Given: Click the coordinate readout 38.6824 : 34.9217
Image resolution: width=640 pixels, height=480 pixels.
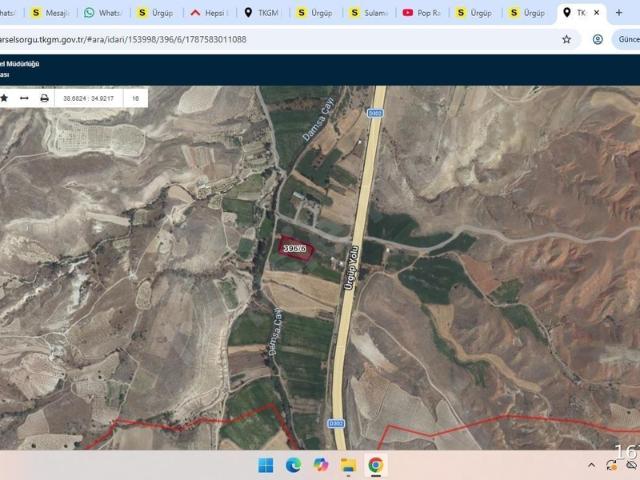Looking at the screenshot, I should click(x=89, y=98).
